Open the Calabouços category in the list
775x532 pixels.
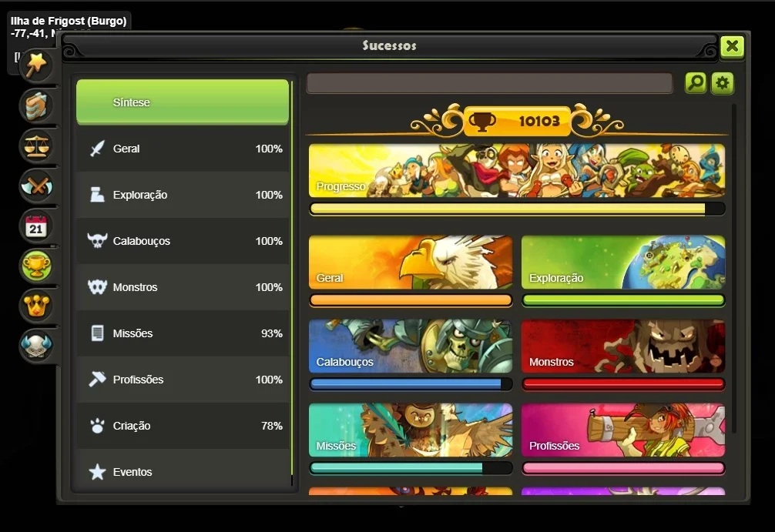point(183,240)
